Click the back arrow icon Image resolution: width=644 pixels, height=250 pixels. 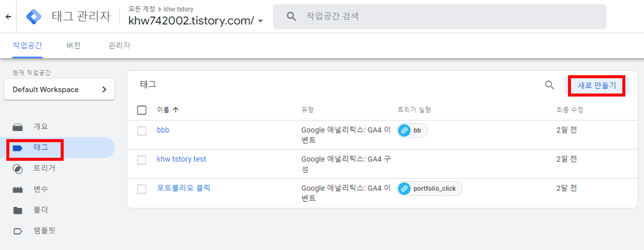tap(8, 17)
